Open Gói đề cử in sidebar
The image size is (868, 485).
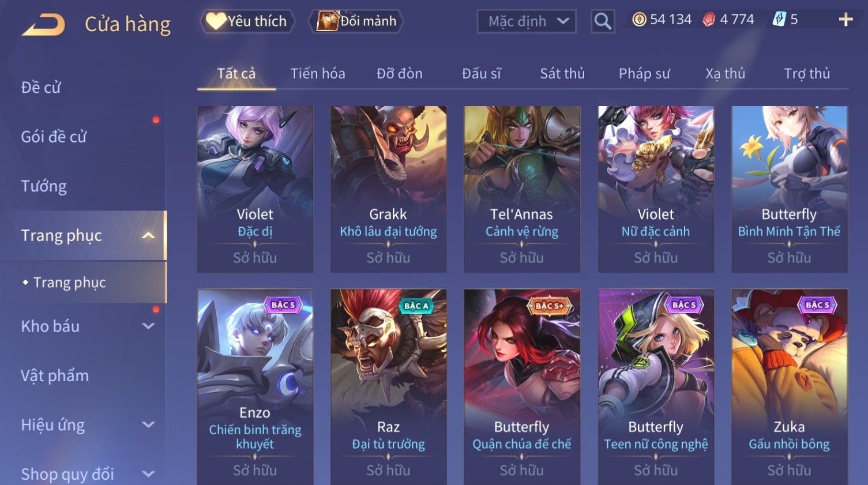(54, 137)
